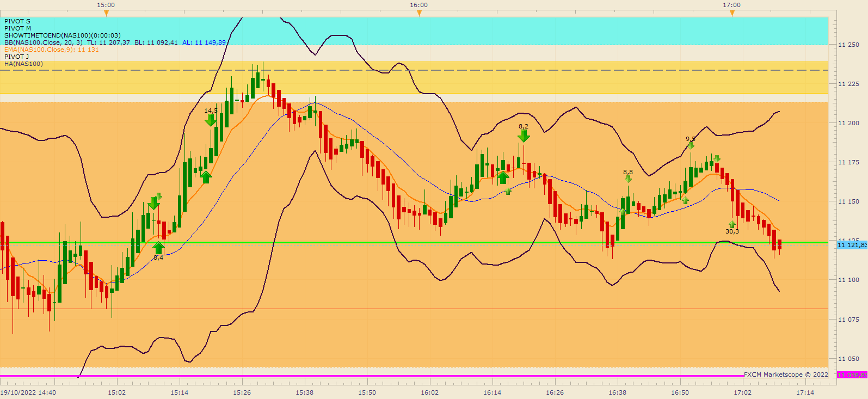Viewport: 868px width, 399px height.
Task: Click 11 075 on the price axis
Action: click(x=849, y=320)
